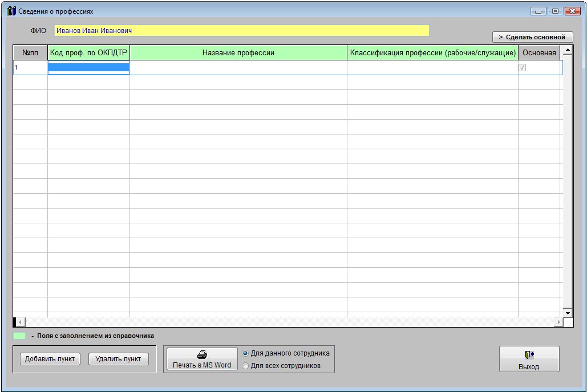Click the vertical scrollbar down arrow
Screen dimensions: 587x392
pos(568,313)
